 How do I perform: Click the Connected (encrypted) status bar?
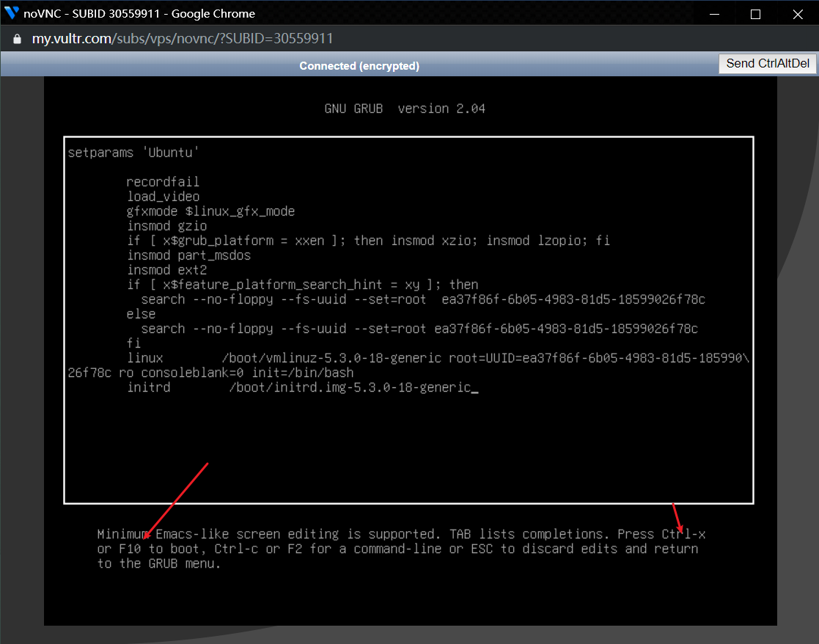[359, 66]
